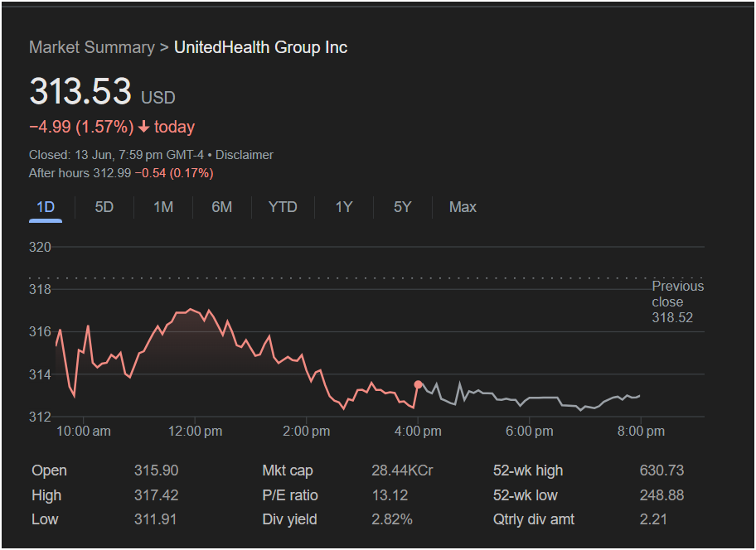Click the Previous close 318.52 label
This screenshot has width=756, height=550.
coord(677,302)
